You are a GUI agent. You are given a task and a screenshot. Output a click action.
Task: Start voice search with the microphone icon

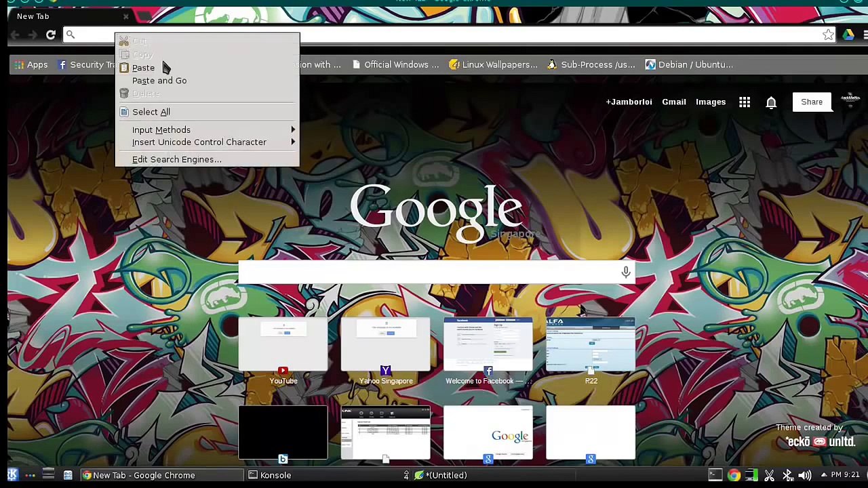point(626,272)
